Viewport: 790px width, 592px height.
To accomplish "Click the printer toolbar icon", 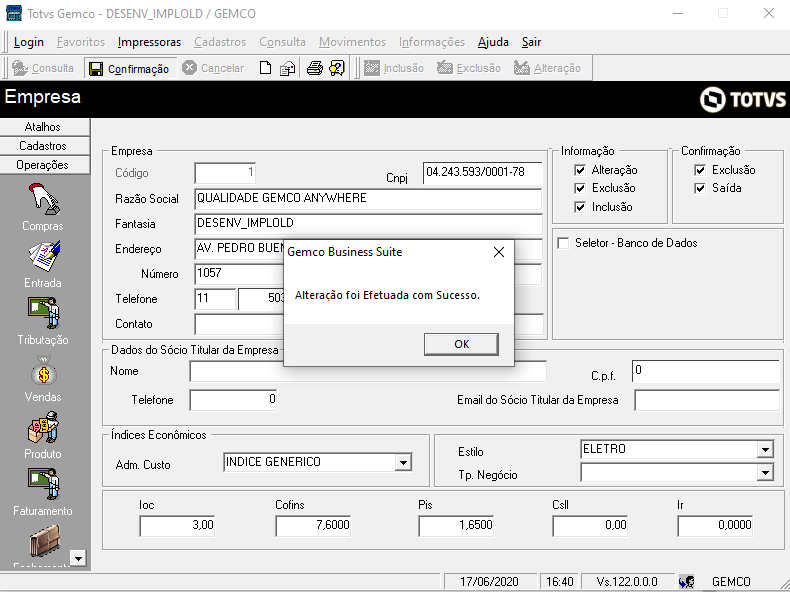I will pos(315,68).
